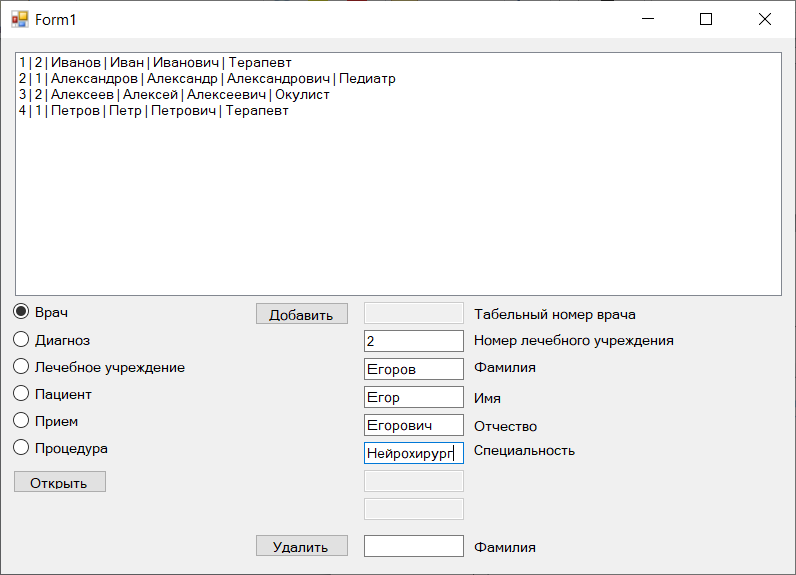Pick the Прием radio option
Screen dimensions: 796x575
(x=21, y=420)
